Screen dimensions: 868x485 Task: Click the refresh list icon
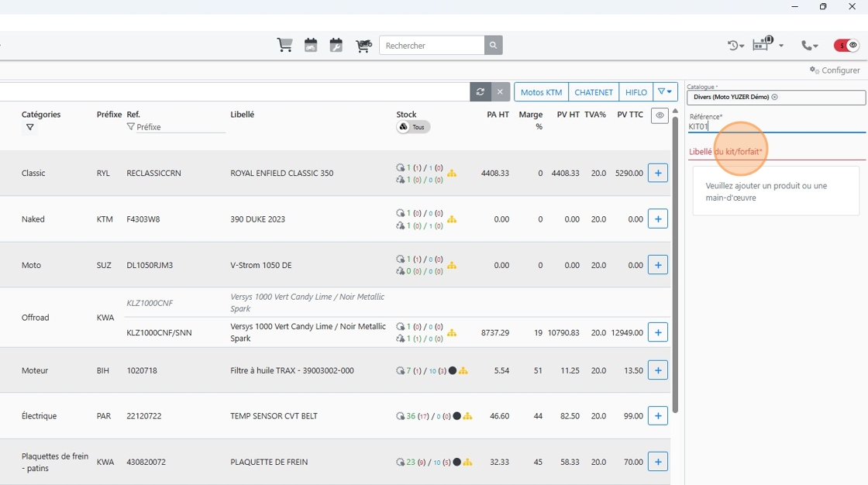[480, 92]
